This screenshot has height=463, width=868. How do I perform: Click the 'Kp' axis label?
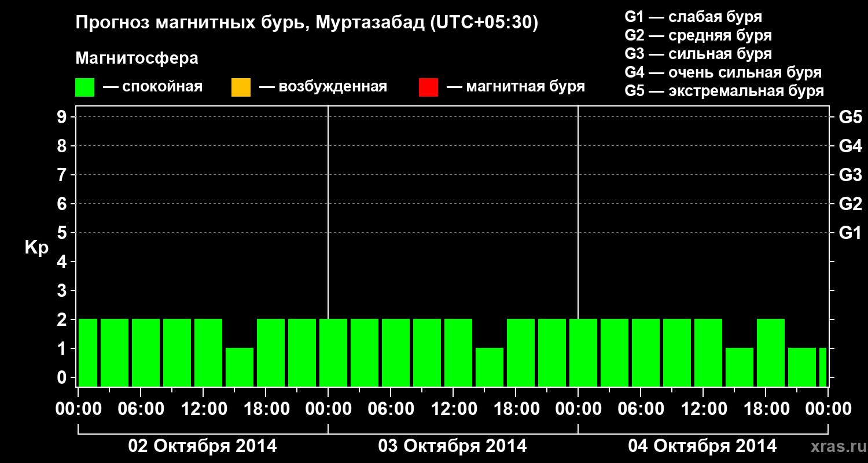[x=36, y=248]
